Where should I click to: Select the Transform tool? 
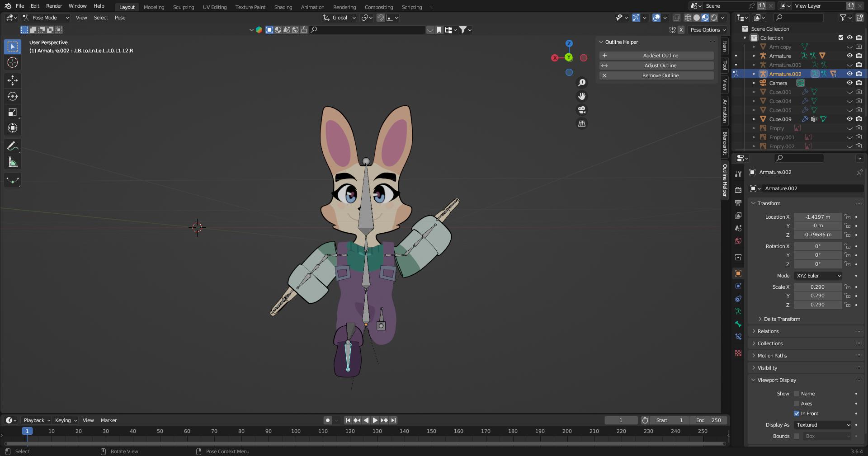(13, 128)
